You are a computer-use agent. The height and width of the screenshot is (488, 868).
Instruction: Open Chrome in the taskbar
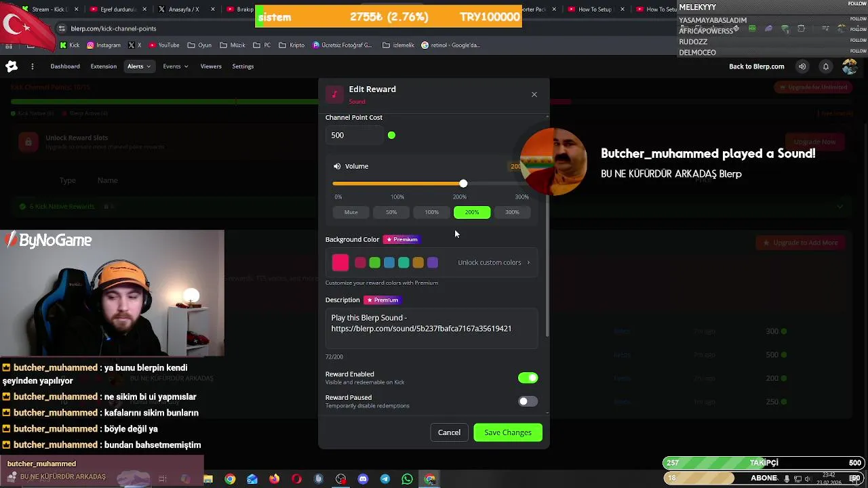point(230,479)
